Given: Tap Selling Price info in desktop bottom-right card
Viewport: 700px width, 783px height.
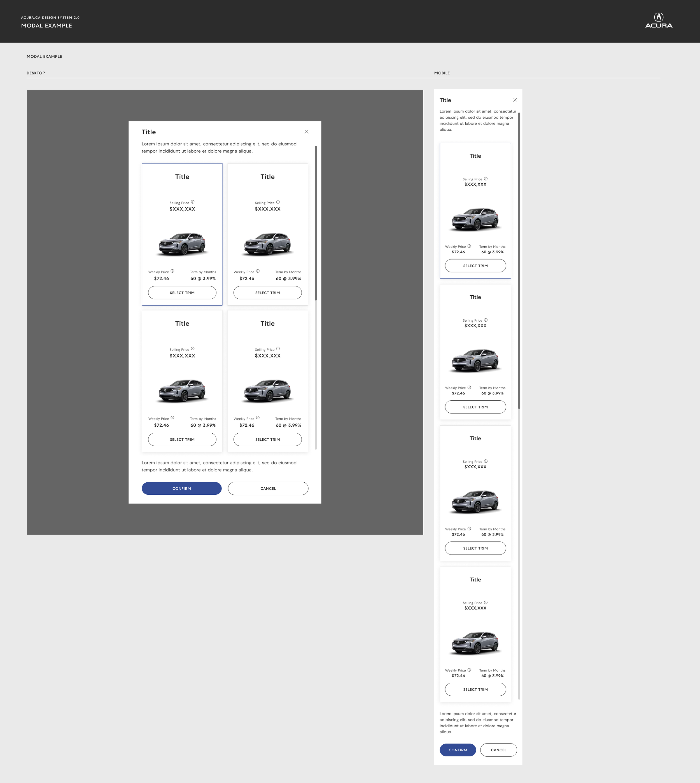Looking at the screenshot, I should [278, 349].
